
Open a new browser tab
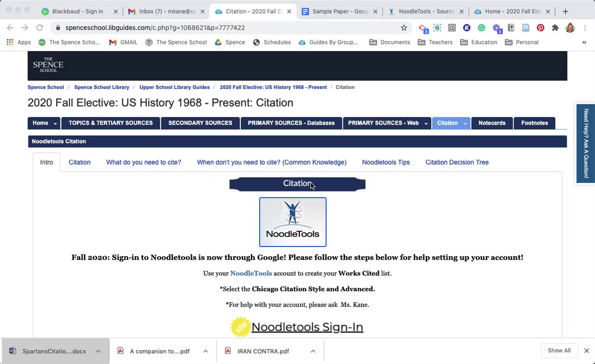click(565, 11)
